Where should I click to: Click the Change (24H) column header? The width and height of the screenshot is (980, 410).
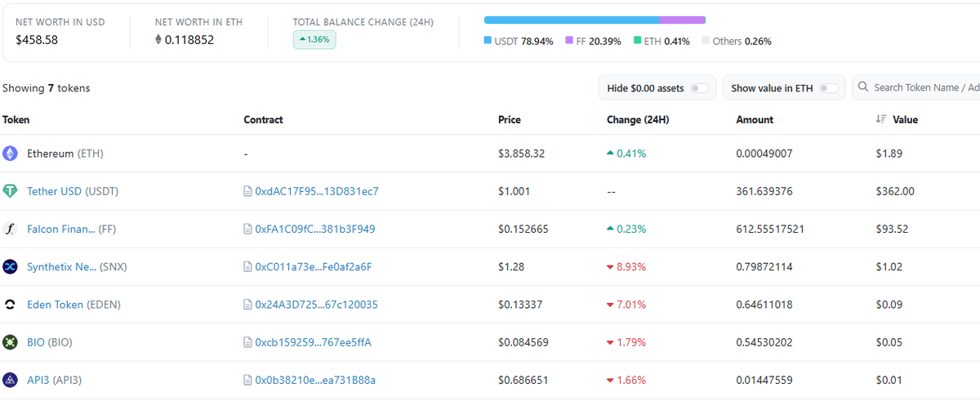point(638,119)
